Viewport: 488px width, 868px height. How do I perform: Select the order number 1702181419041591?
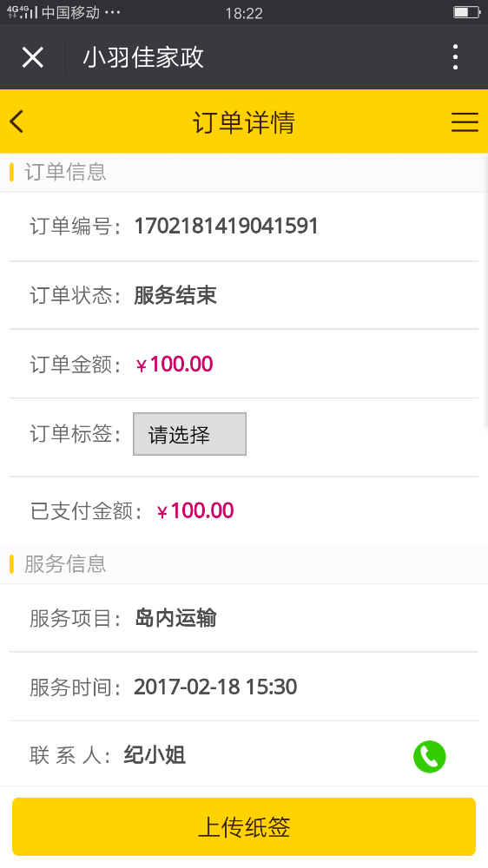tap(226, 226)
